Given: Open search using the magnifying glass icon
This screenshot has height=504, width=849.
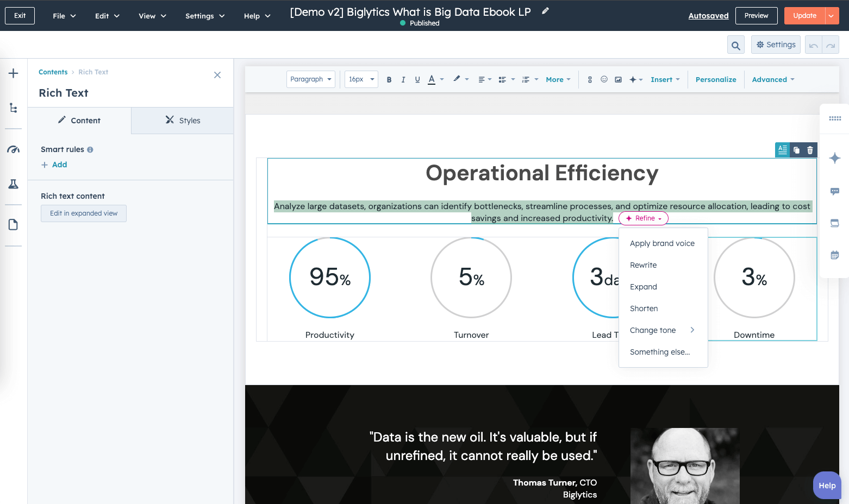Looking at the screenshot, I should click(735, 45).
